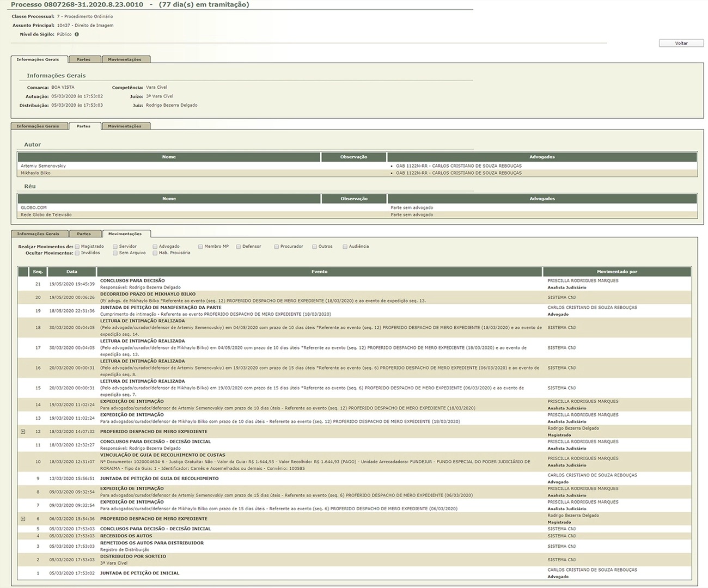Enable the Defensor checkbox
The height and width of the screenshot is (588, 708).
click(239, 247)
